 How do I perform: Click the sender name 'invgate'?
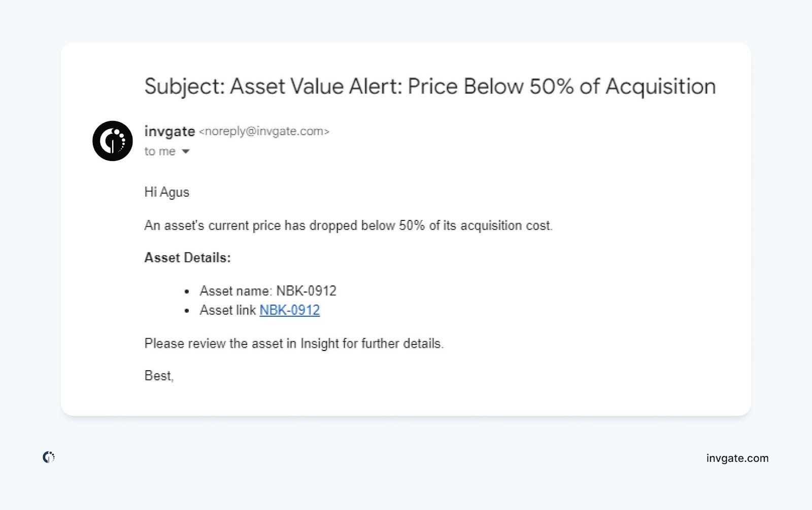(x=170, y=131)
